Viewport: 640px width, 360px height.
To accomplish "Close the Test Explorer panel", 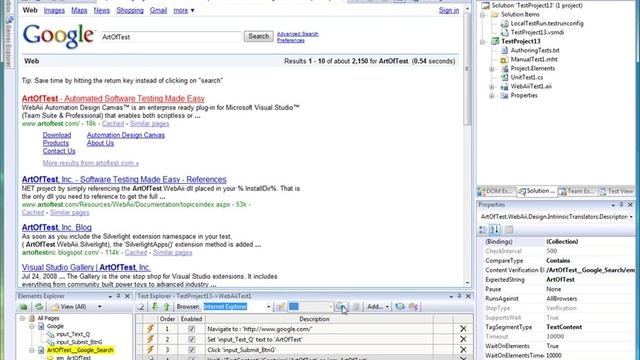I will (468, 296).
